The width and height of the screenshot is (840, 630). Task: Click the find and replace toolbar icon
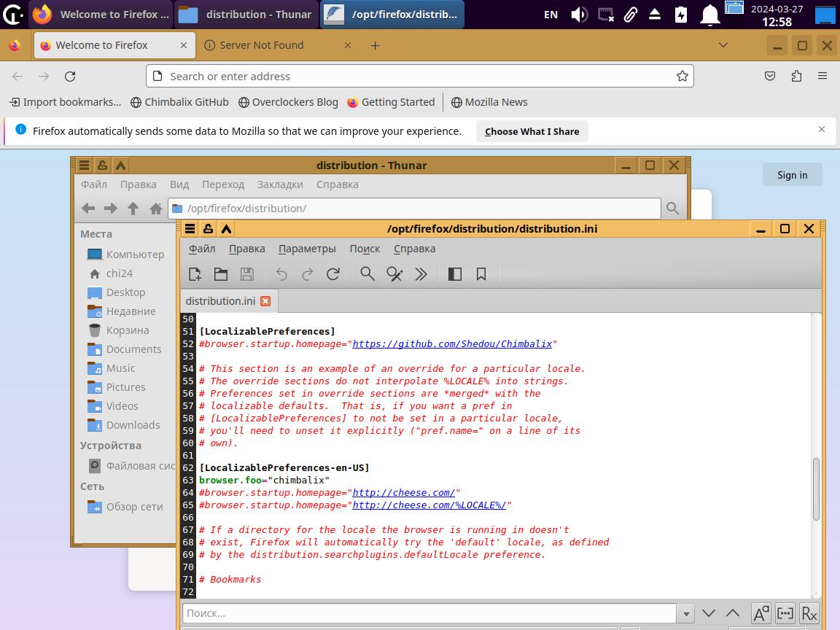394,274
